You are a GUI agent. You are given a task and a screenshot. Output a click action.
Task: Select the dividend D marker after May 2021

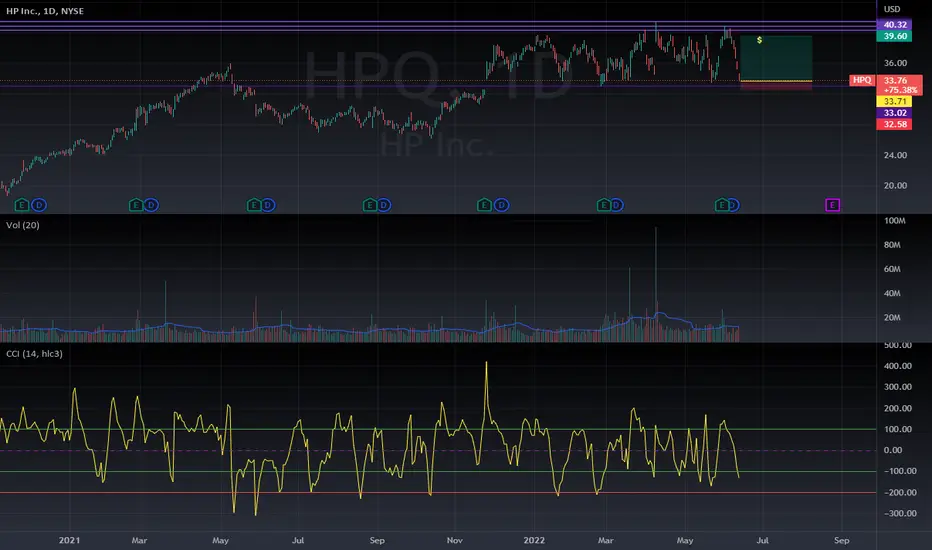pyautogui.click(x=268, y=205)
